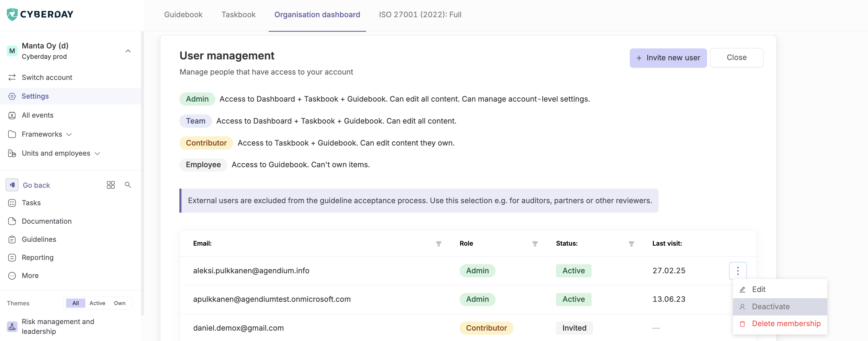The height and width of the screenshot is (341, 868).
Task: Click the Go back link
Action: click(x=36, y=185)
